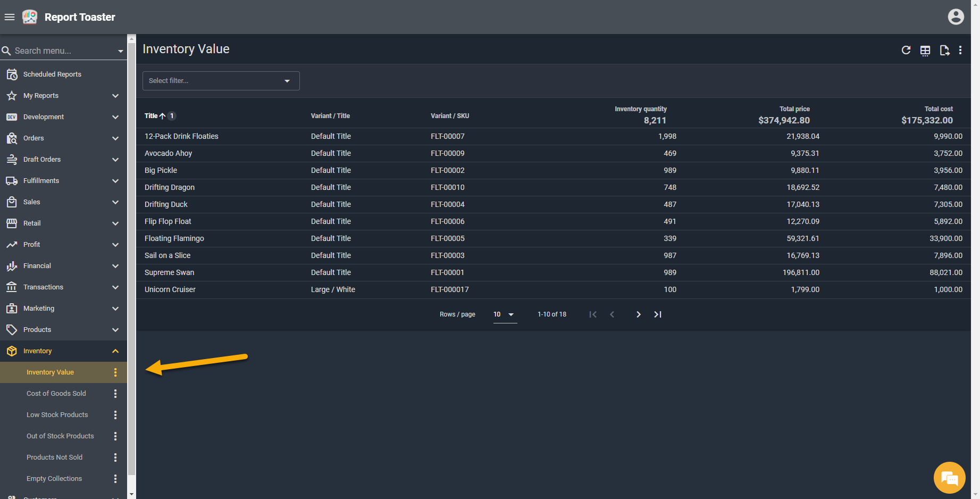
Task: Click the export report icon
Action: coord(944,51)
